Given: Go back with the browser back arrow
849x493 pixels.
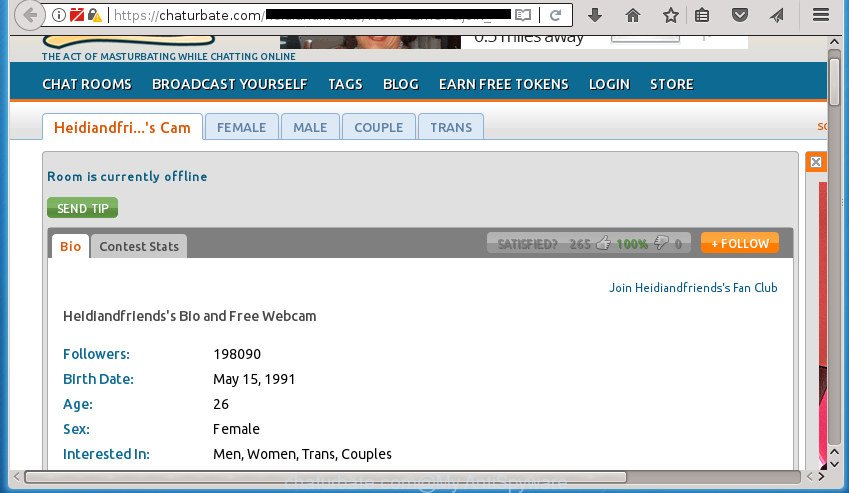Looking at the screenshot, I should [29, 15].
